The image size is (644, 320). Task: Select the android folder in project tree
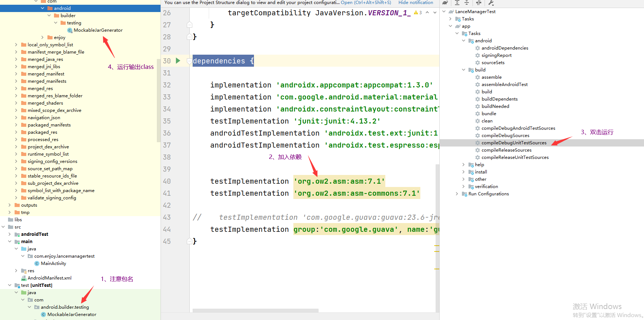pos(62,8)
